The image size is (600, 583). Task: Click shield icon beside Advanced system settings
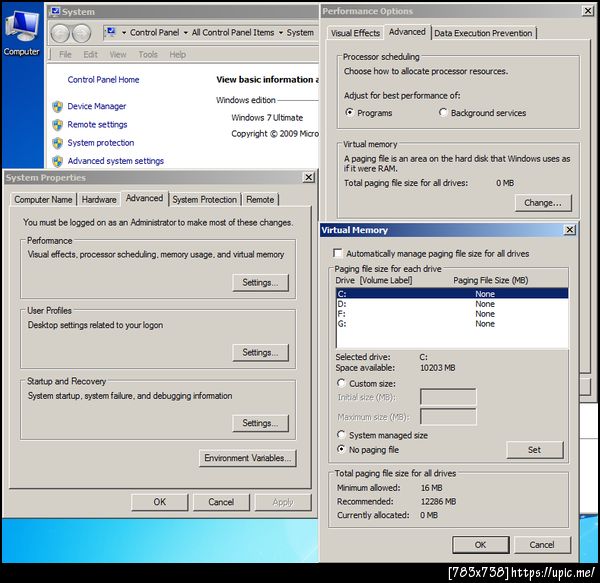click(58, 161)
